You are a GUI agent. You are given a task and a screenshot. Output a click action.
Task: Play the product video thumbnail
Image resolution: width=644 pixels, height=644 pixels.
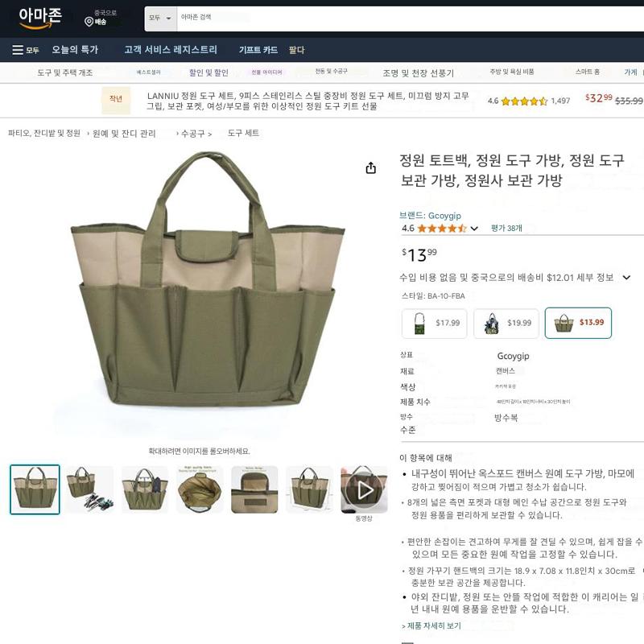pos(364,489)
